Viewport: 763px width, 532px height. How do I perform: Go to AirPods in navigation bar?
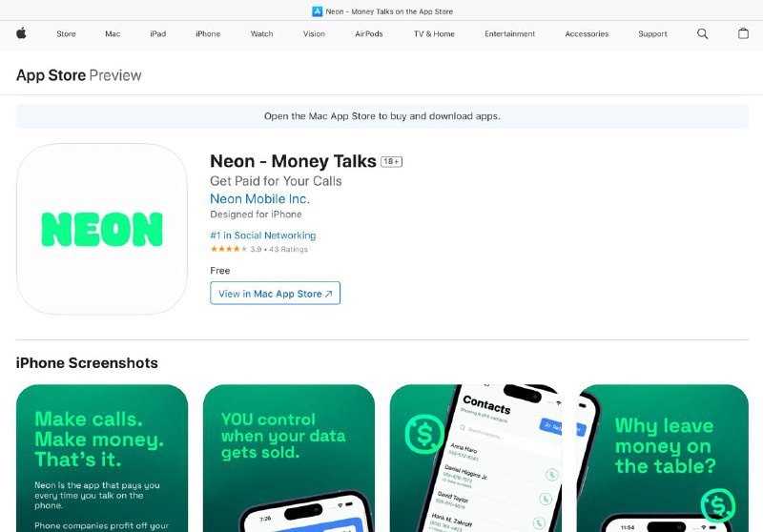369,33
